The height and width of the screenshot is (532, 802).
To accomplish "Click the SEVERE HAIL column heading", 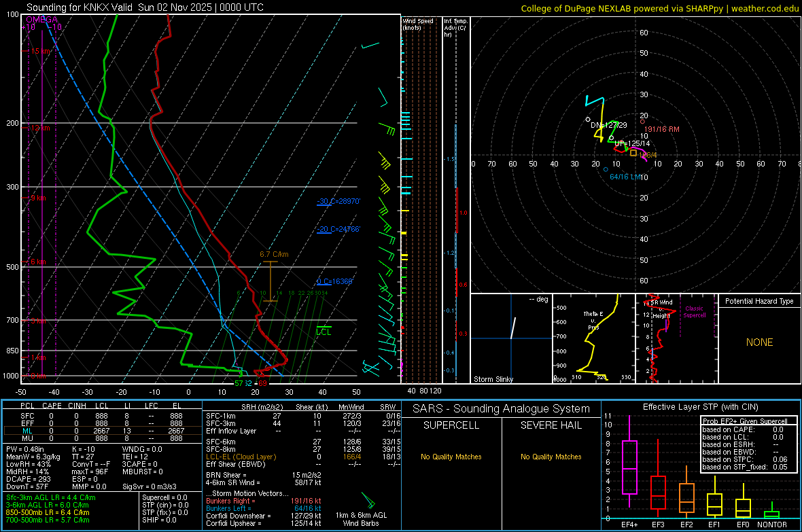I will pyautogui.click(x=551, y=425).
